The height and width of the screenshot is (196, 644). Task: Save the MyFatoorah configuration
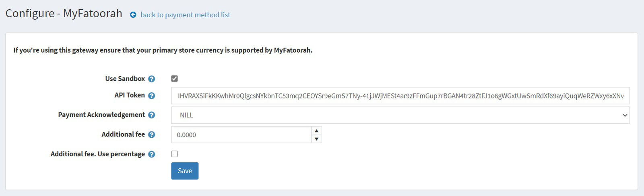[185, 171]
